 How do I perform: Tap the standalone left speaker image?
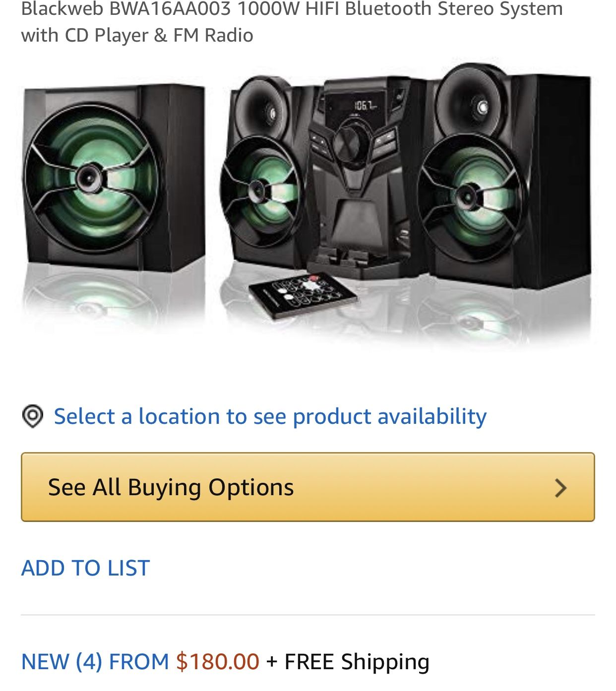point(114,178)
